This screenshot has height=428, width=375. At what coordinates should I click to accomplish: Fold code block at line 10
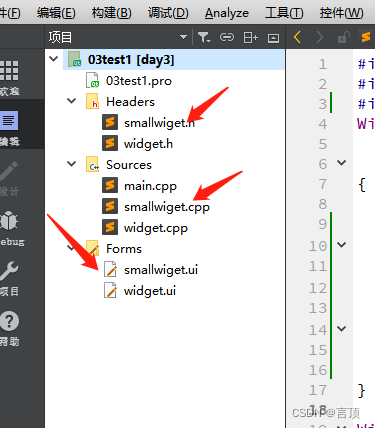(x=341, y=245)
